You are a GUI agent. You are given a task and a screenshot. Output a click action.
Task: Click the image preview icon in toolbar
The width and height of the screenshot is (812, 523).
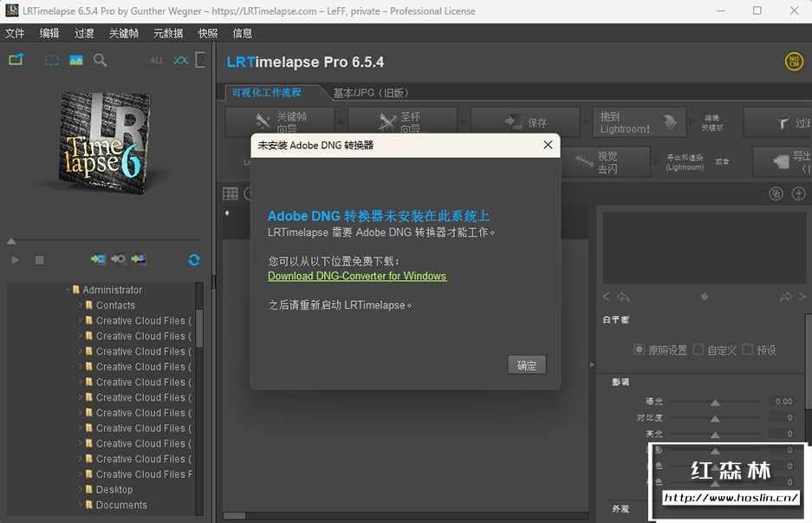pyautogui.click(x=76, y=60)
